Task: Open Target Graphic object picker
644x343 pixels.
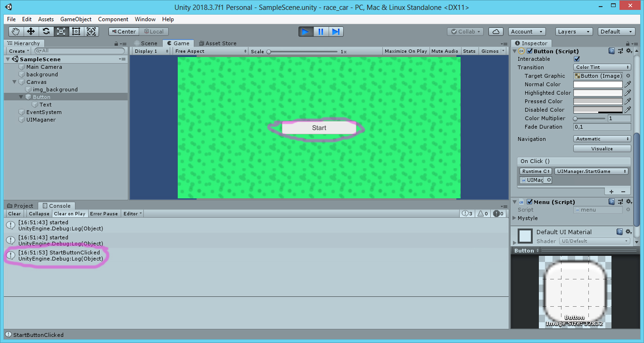Action: click(x=628, y=76)
